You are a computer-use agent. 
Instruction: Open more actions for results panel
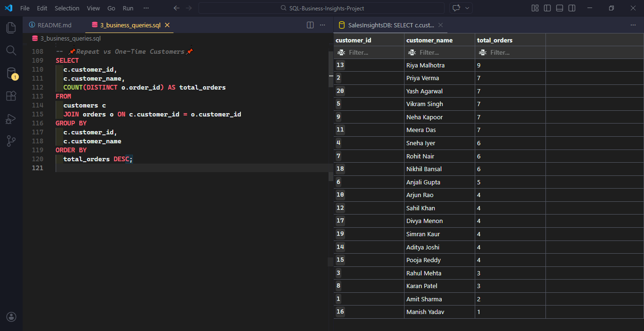click(x=633, y=25)
